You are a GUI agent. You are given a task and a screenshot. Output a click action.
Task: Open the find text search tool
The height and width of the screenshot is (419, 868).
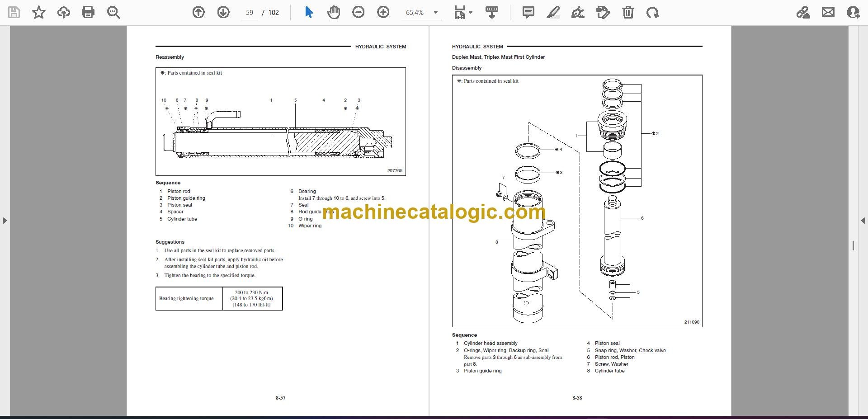coord(113,12)
